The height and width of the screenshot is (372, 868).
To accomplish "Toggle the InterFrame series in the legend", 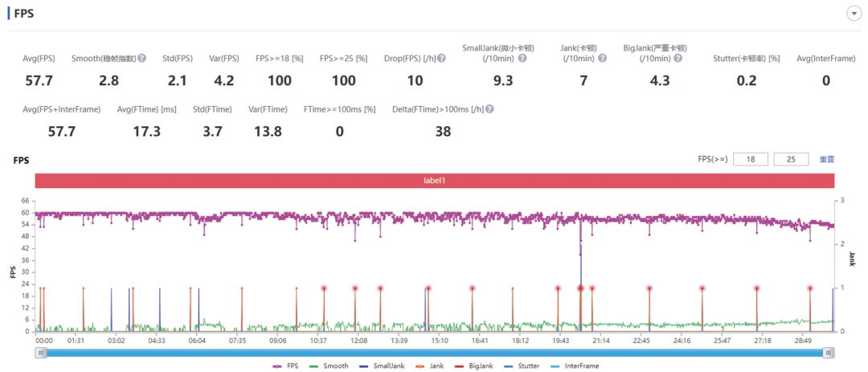I will point(575,366).
